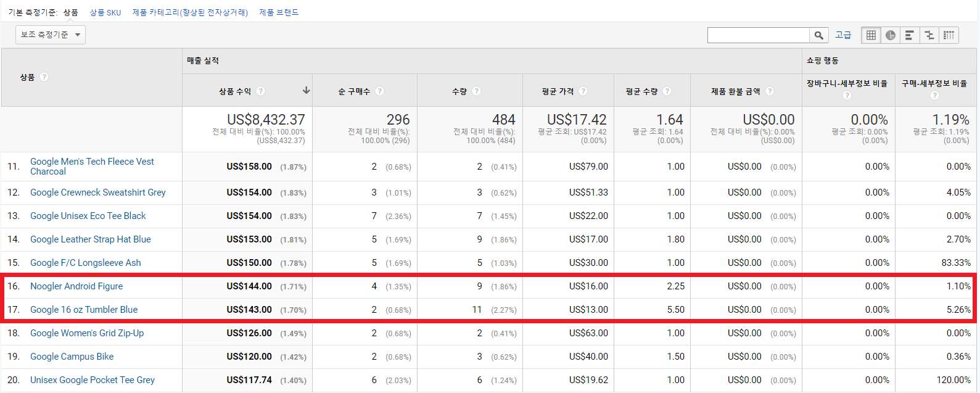Select 제품 카테고리(향상된 전자상거래) dimension

tap(190, 12)
